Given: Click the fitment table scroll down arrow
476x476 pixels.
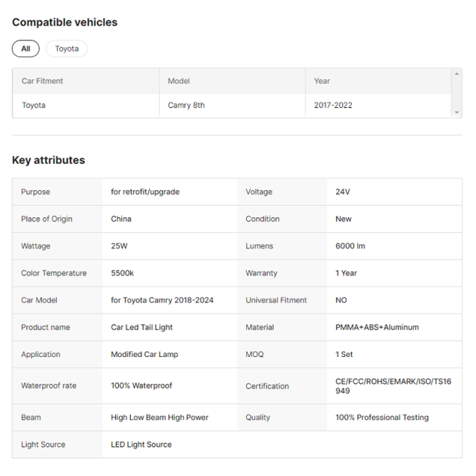Looking at the screenshot, I should pos(457,112).
